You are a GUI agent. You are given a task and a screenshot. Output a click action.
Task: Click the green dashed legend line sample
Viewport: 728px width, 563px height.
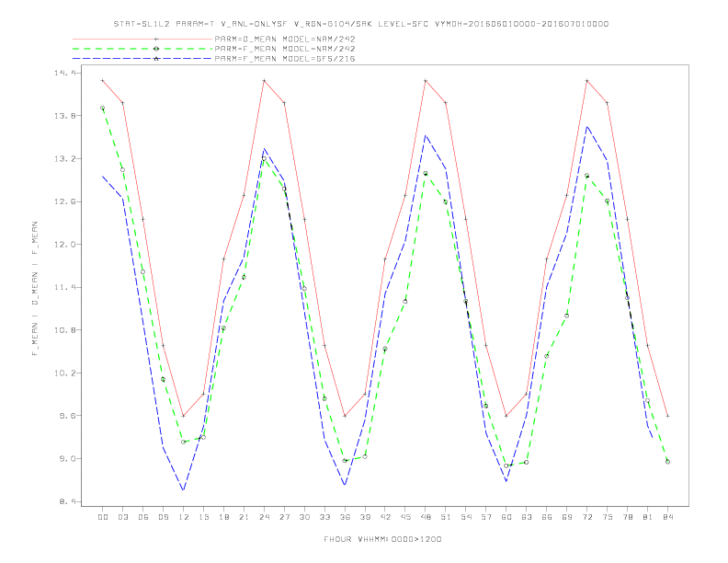point(142,49)
